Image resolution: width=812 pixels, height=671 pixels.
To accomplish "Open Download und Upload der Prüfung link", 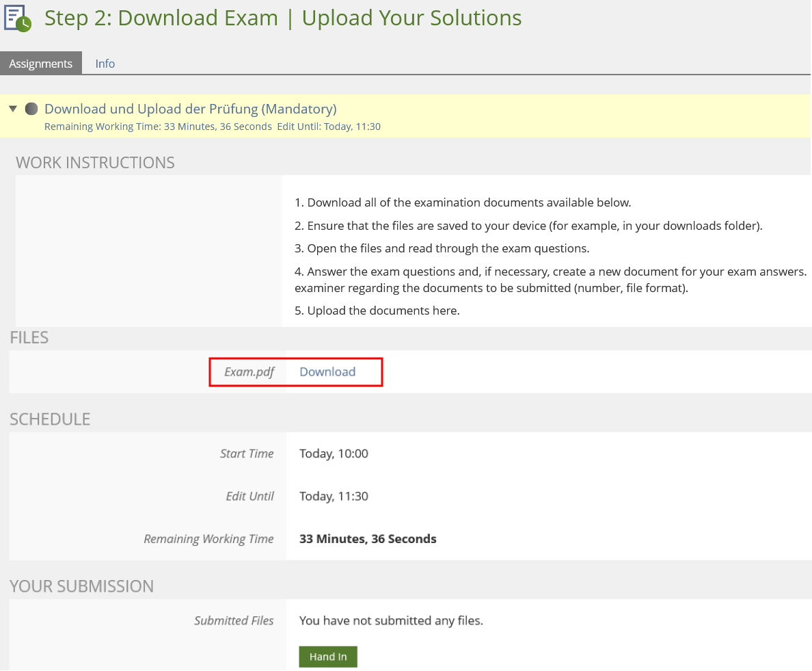I will pos(190,109).
